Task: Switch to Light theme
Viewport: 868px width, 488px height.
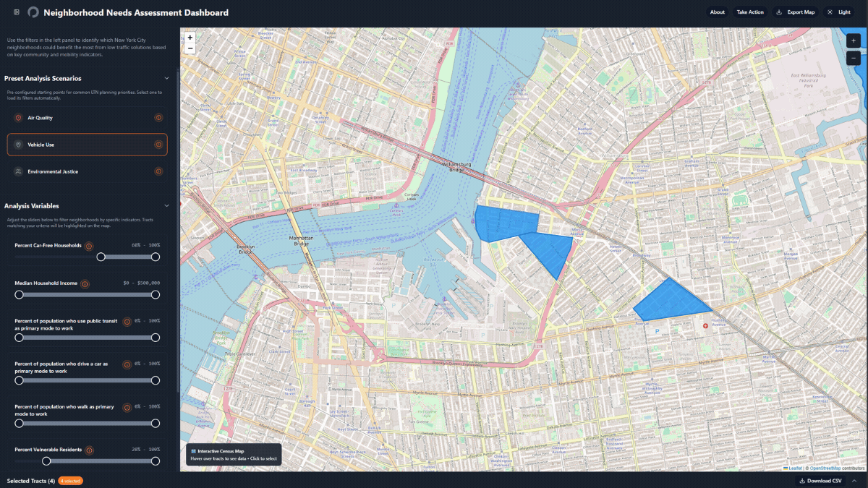Action: 839,12
